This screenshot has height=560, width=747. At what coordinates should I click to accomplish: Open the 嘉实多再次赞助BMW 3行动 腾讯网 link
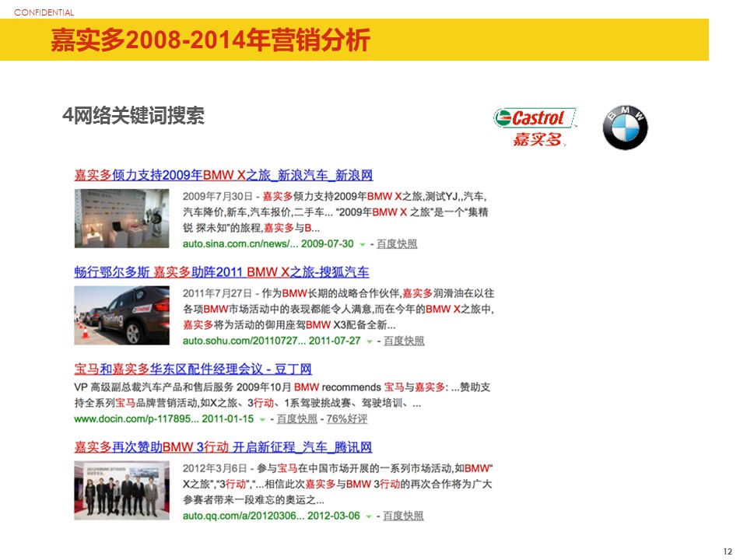tap(223, 447)
